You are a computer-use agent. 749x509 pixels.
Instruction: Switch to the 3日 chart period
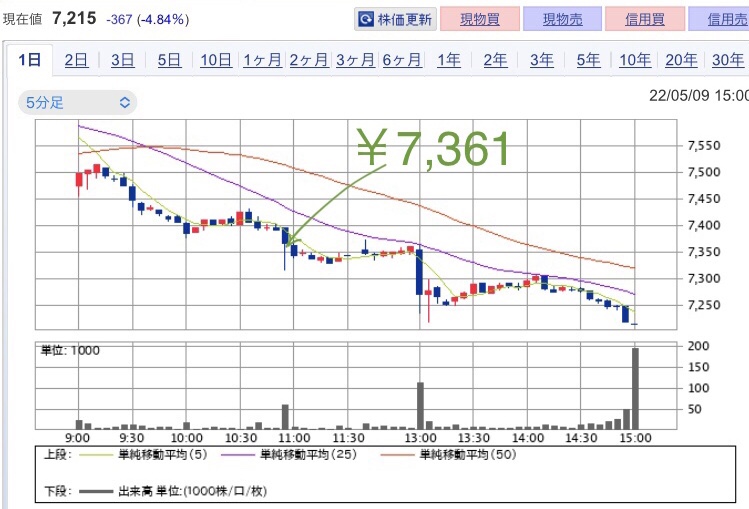click(123, 60)
